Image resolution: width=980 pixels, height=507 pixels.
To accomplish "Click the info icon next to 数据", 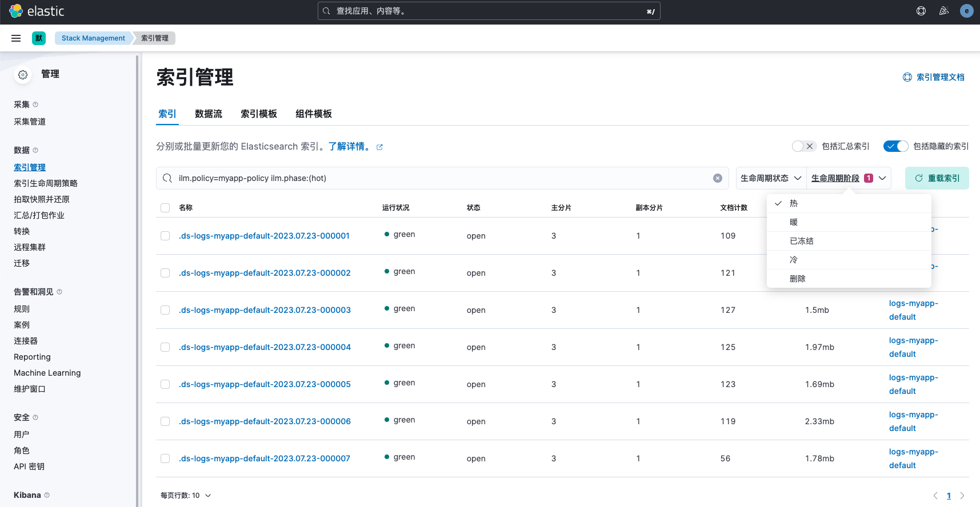I will coord(35,150).
